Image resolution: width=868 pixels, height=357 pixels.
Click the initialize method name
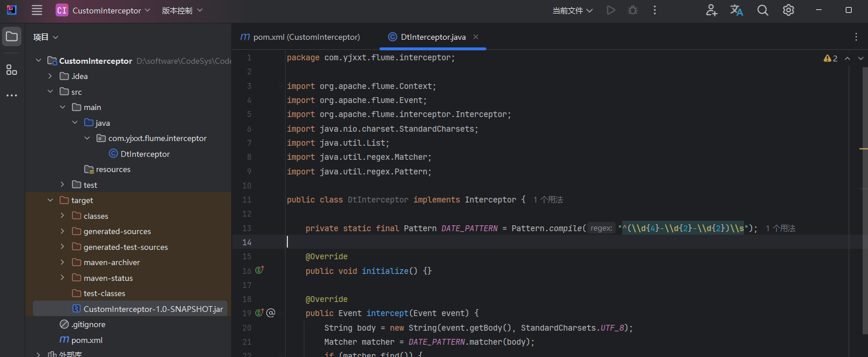pyautogui.click(x=385, y=271)
